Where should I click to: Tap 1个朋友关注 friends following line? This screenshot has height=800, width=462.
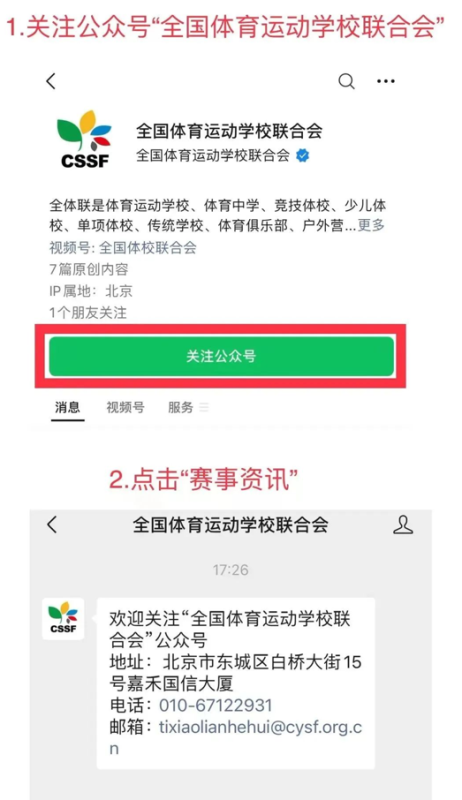88,312
